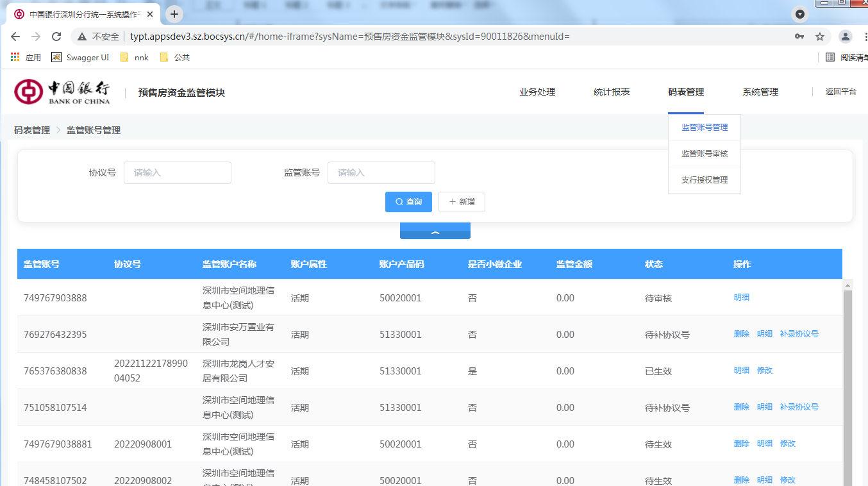Click 修改 for account 765376380838
The height and width of the screenshot is (486, 868).
pyautogui.click(x=765, y=371)
